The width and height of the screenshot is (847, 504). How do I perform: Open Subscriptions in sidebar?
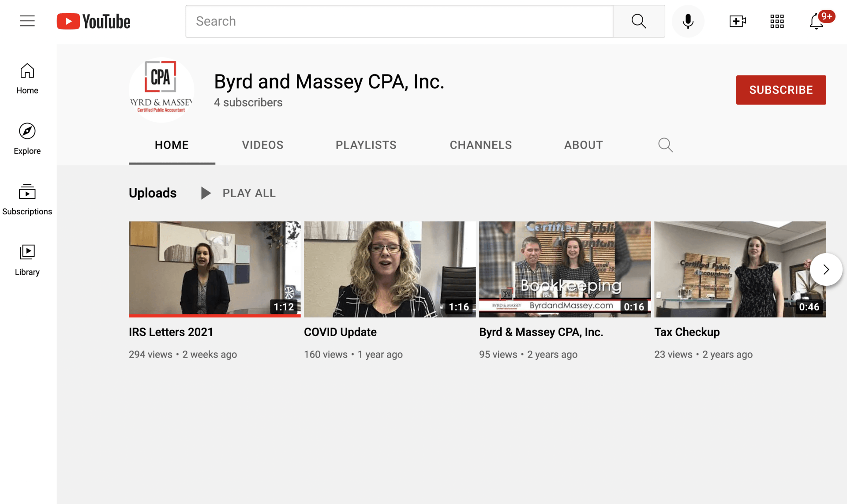[27, 199]
